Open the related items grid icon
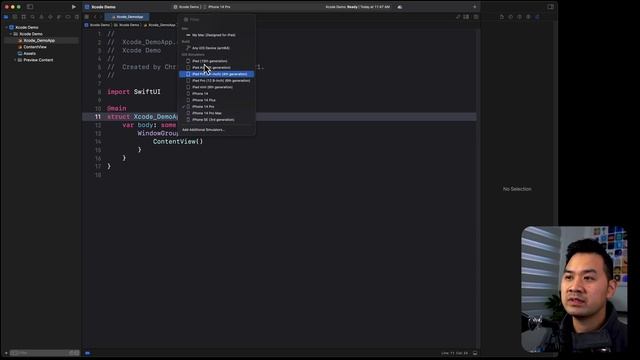 click(87, 17)
